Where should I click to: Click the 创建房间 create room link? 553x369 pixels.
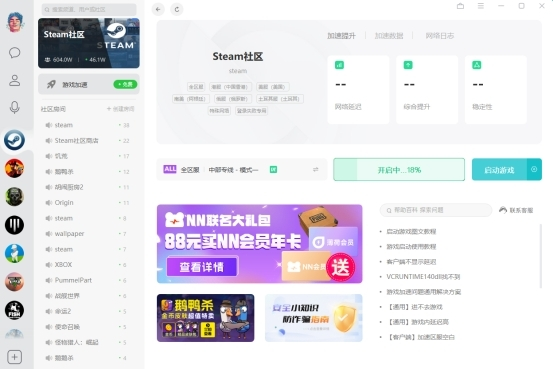pyautogui.click(x=120, y=109)
